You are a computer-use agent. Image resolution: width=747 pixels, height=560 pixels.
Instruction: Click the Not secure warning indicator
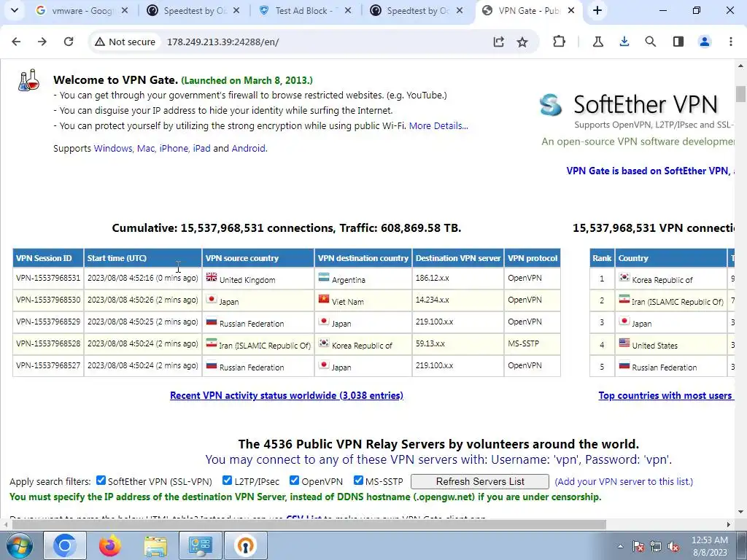[125, 42]
